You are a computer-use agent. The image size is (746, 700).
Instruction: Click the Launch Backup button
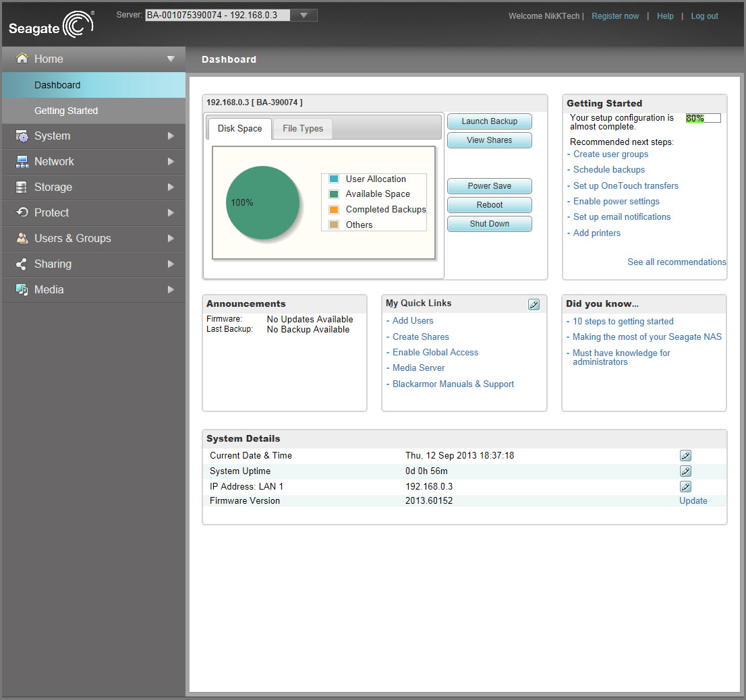click(x=490, y=121)
